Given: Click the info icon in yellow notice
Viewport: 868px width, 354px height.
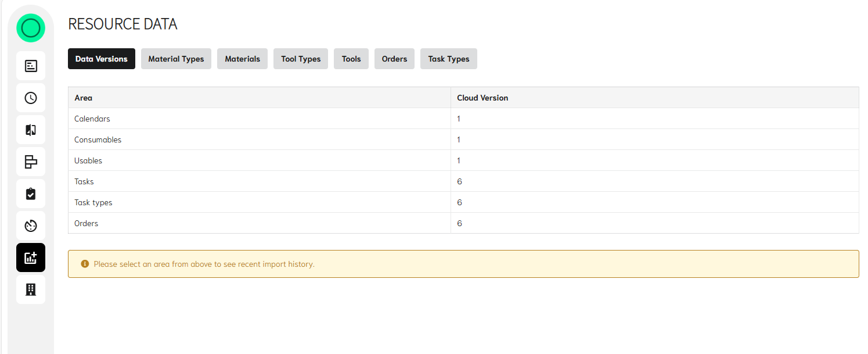Looking at the screenshot, I should (85, 264).
